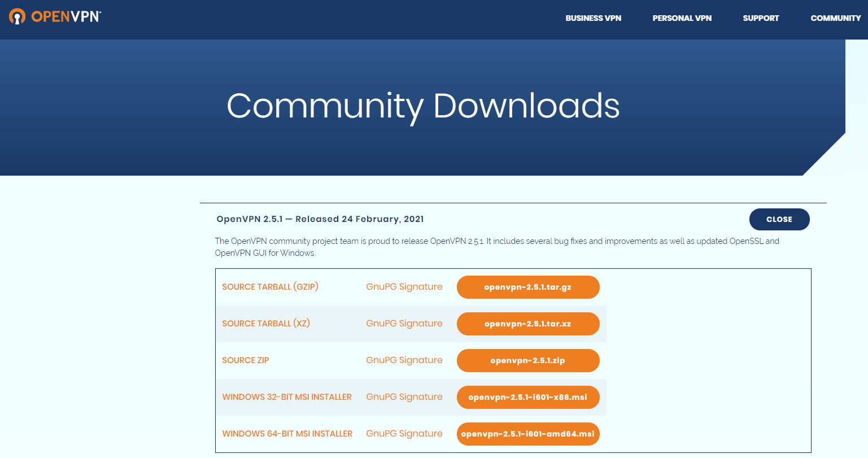Open the Business VPN menu
The height and width of the screenshot is (458, 868).
(593, 18)
